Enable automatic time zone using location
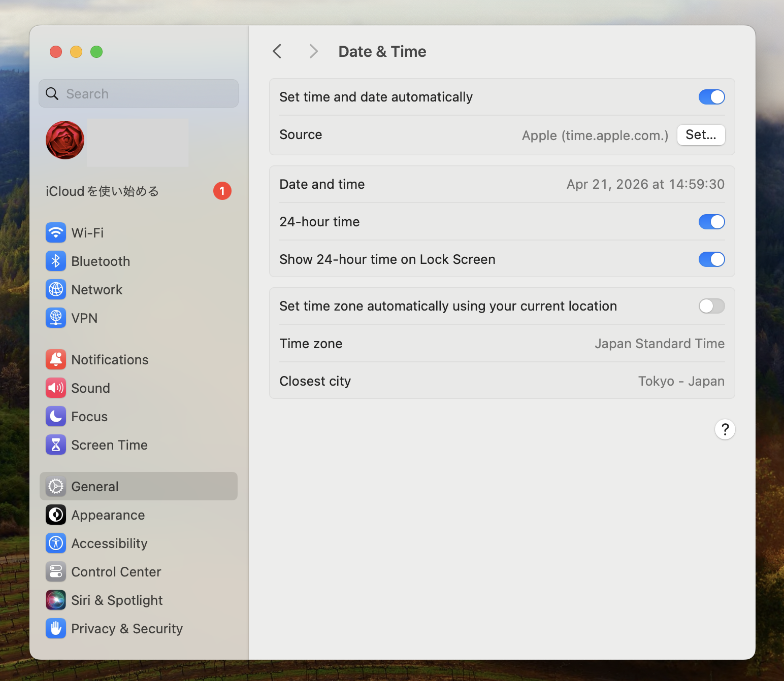Screen dimensions: 784x681 [x=711, y=306]
